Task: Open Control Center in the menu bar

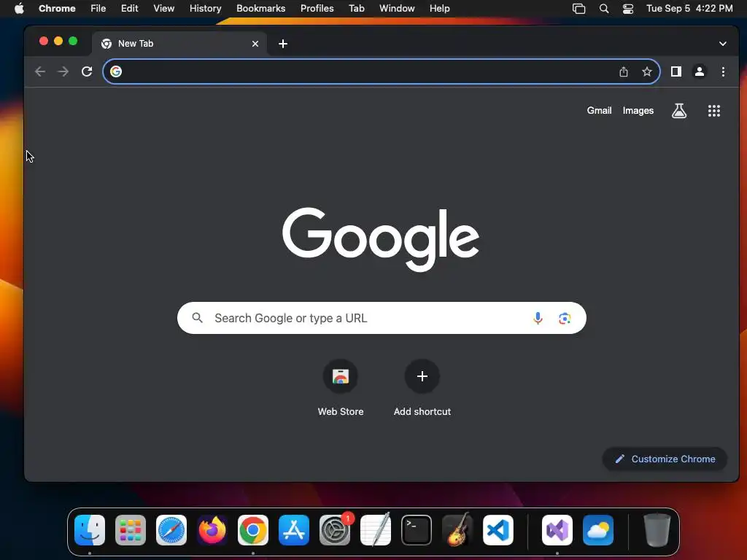Action: coord(628,8)
